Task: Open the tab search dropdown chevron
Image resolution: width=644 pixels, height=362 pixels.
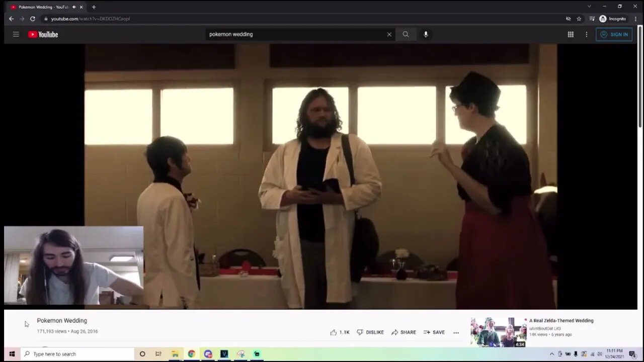Action: (589, 7)
